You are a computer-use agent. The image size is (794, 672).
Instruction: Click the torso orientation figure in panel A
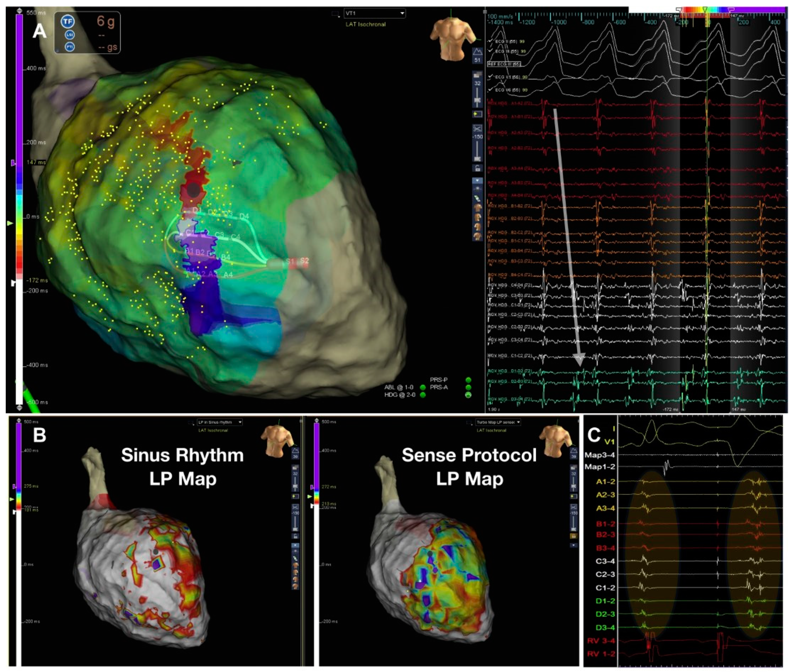coord(451,37)
